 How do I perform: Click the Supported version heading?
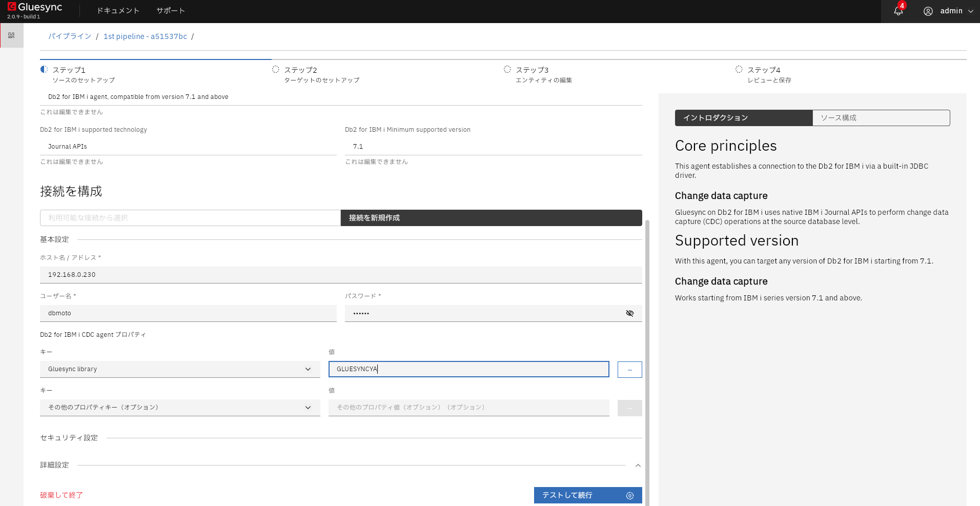tap(737, 240)
